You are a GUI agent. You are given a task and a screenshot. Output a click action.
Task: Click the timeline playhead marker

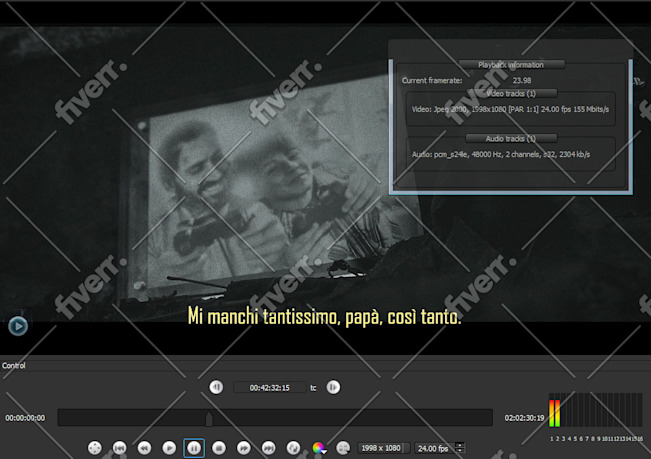209,418
